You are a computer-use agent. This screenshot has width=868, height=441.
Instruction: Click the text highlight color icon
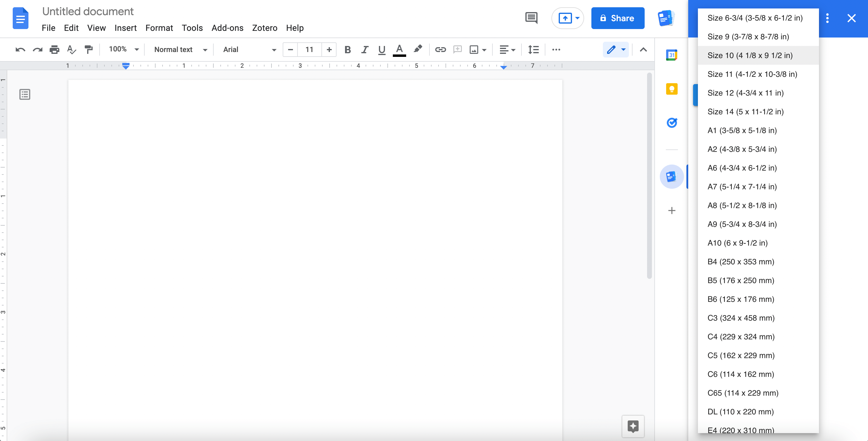point(418,50)
